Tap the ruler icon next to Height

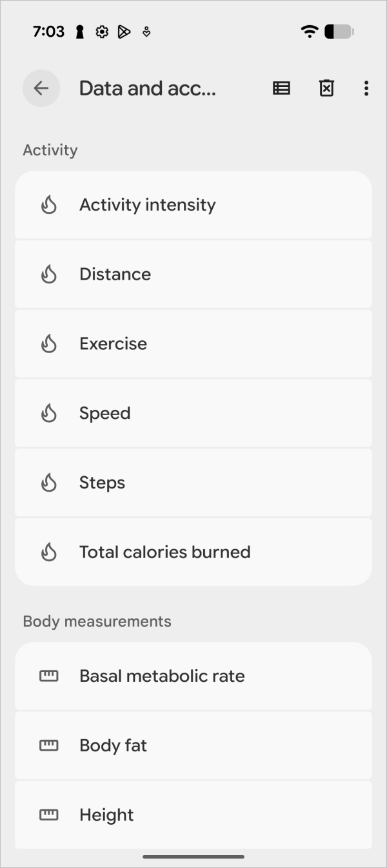click(x=49, y=815)
